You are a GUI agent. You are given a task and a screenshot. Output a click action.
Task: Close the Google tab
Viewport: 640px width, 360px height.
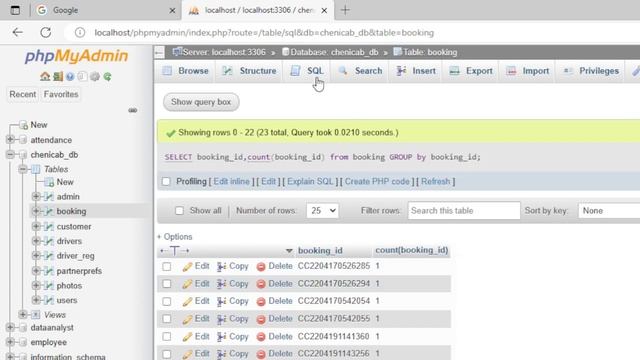coord(172,11)
